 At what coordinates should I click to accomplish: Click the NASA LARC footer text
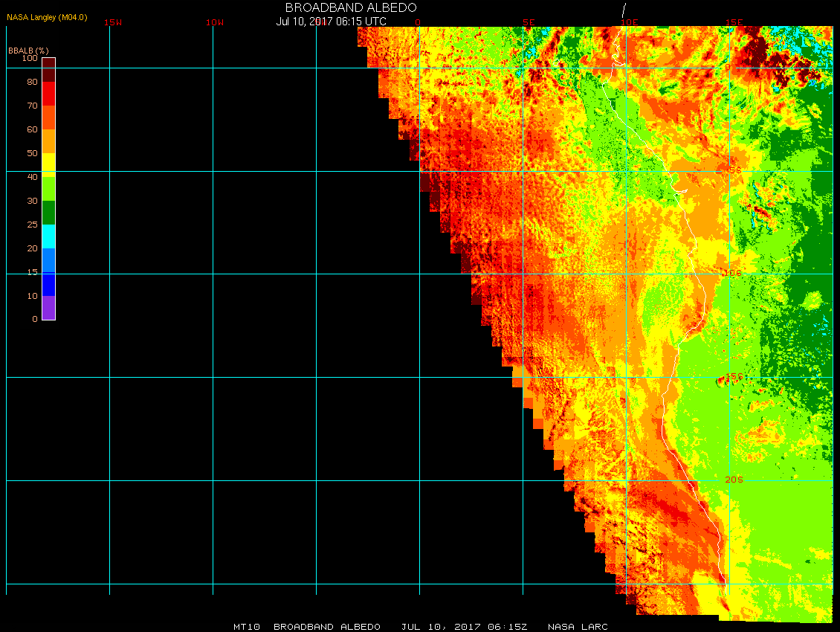tap(578, 627)
